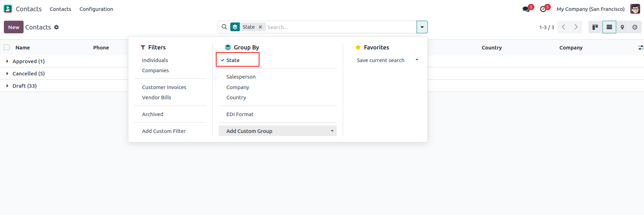
Task: Click the Contacts settings gear icon
Action: [56, 27]
